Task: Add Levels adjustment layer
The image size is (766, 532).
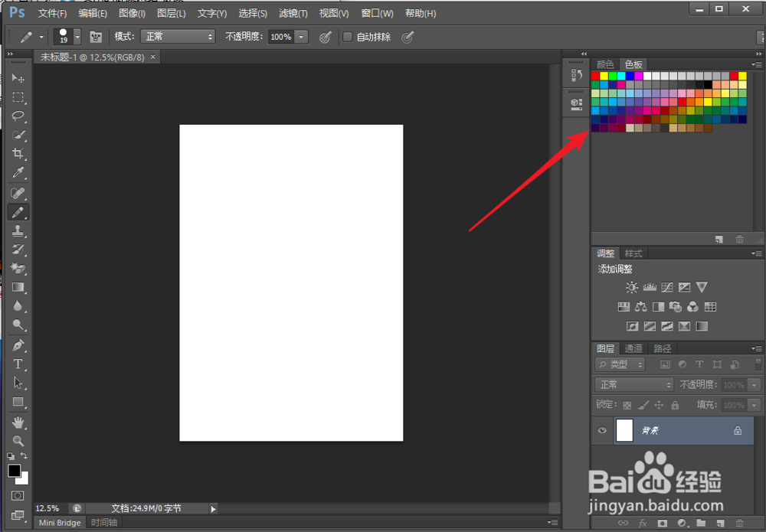Action: click(650, 287)
